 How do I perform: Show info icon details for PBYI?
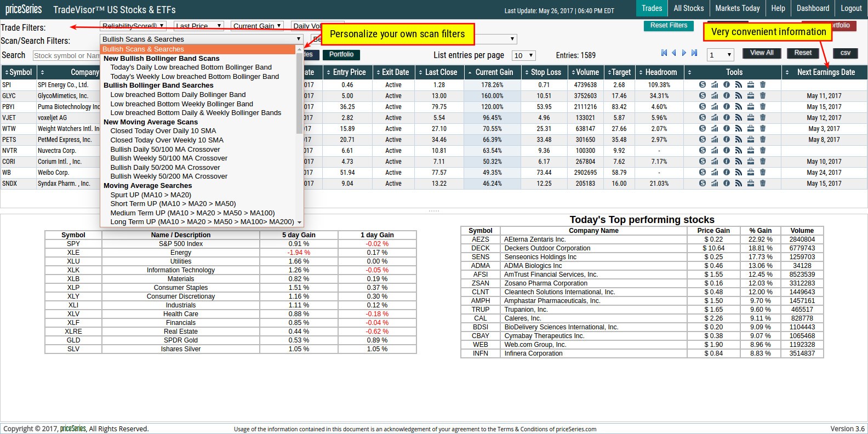coord(727,107)
